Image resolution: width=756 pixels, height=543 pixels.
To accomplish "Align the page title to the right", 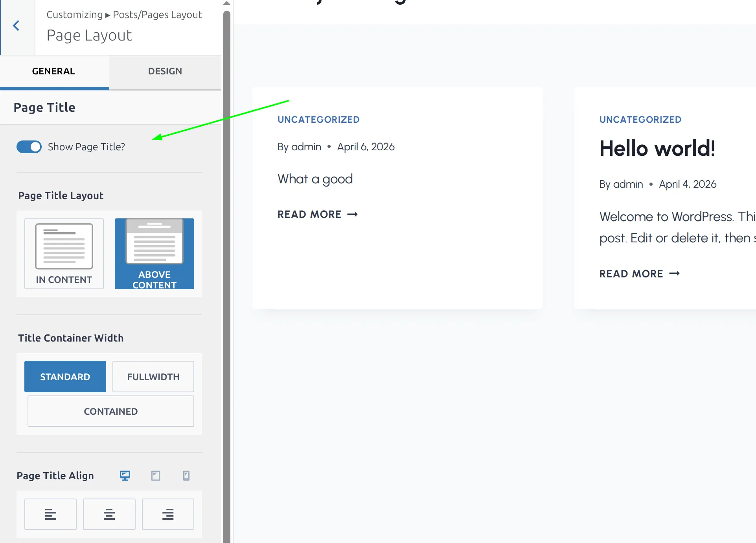I will tap(168, 514).
